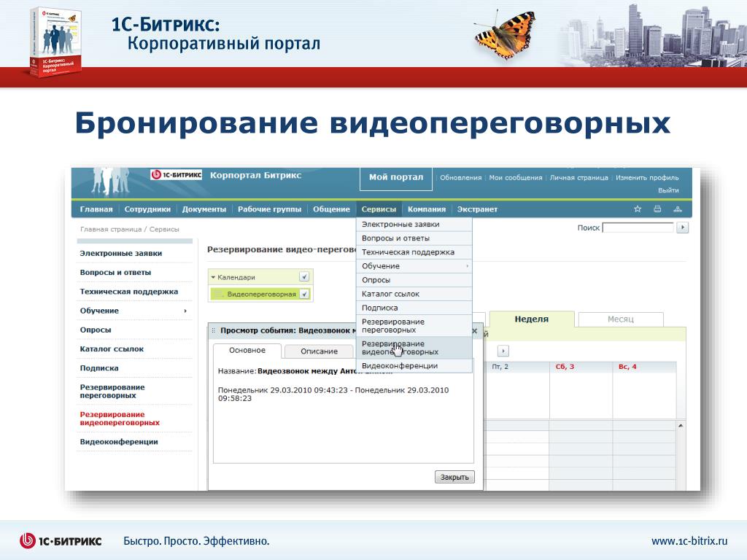Open Видеоконференции in the left sidebar
This screenshot has height=560, width=747.
coord(119,441)
